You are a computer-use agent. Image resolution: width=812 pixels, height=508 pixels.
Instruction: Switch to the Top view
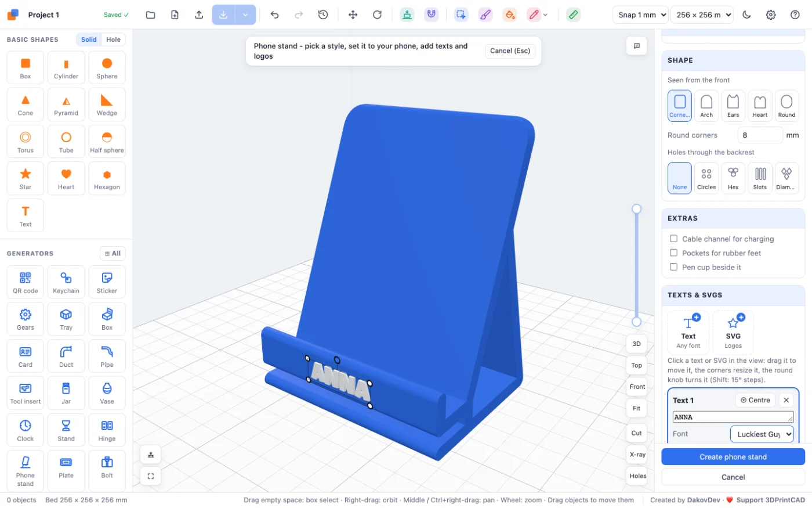coord(637,365)
